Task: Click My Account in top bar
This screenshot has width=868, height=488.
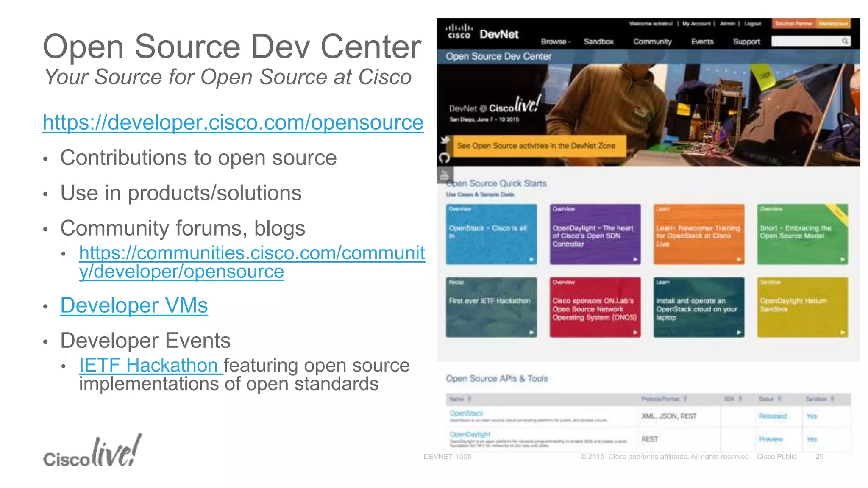Action: pyautogui.click(x=696, y=24)
